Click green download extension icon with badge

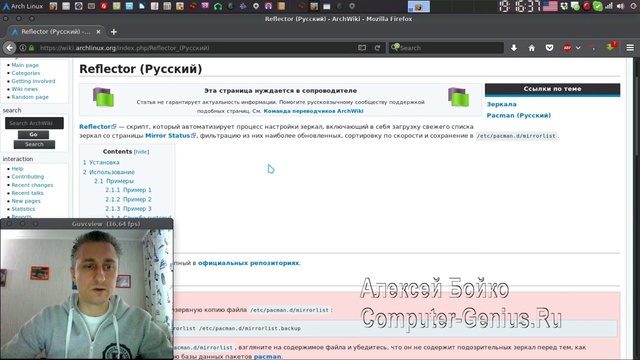(611, 47)
